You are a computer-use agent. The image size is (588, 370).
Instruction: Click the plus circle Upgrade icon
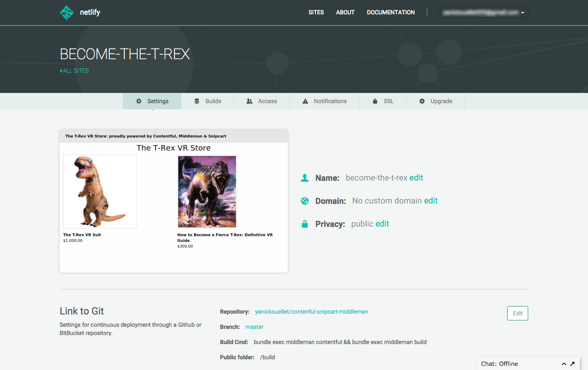422,101
